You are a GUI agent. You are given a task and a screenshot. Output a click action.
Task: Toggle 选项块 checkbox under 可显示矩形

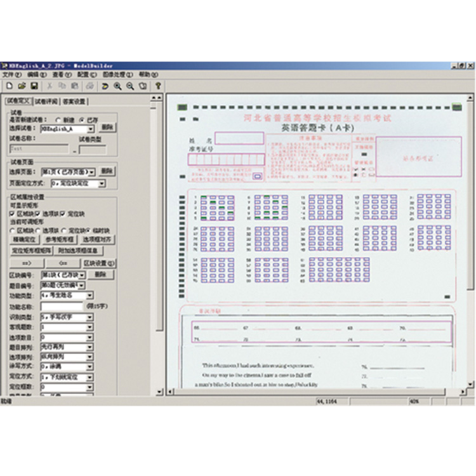(x=37, y=214)
